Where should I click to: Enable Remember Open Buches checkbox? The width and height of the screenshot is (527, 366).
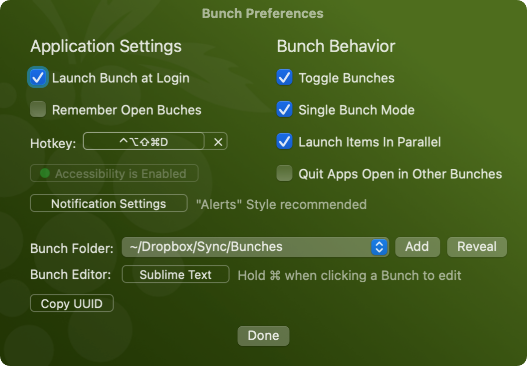tap(38, 110)
